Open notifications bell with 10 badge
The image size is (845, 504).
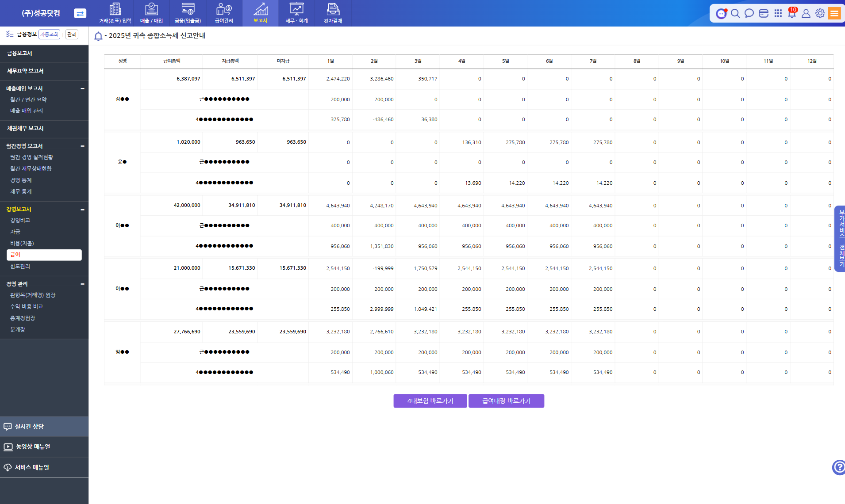(792, 13)
